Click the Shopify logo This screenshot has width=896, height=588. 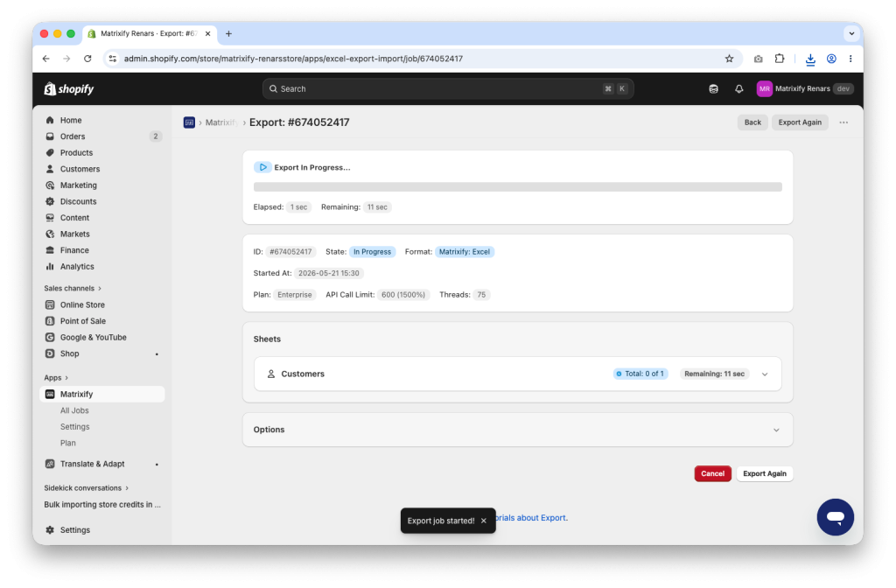pos(68,88)
